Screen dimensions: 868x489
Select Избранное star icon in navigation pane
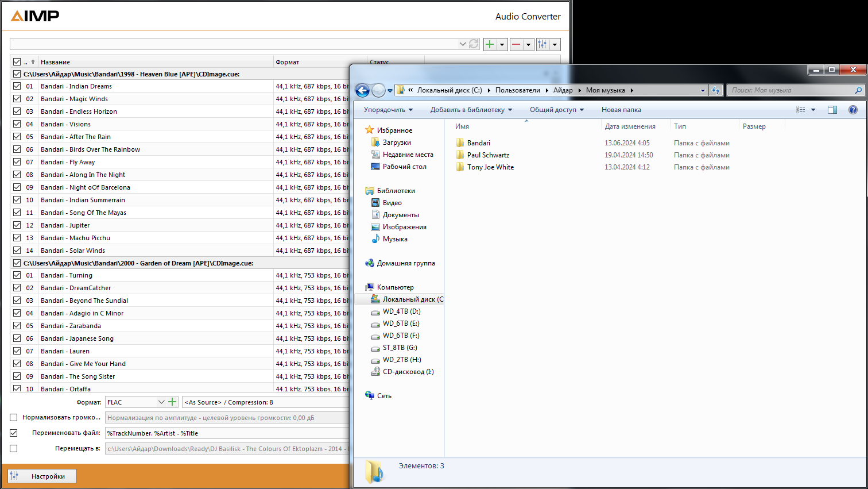(370, 130)
